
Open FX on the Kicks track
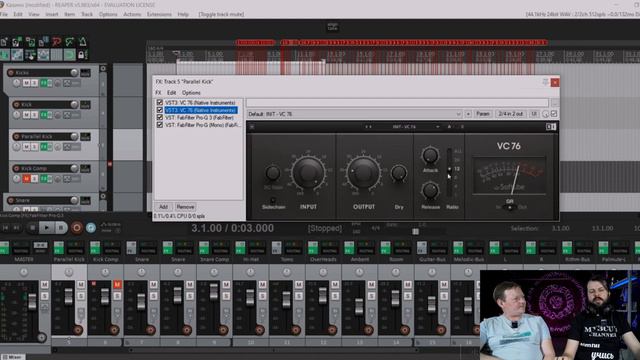pyautogui.click(x=43, y=83)
